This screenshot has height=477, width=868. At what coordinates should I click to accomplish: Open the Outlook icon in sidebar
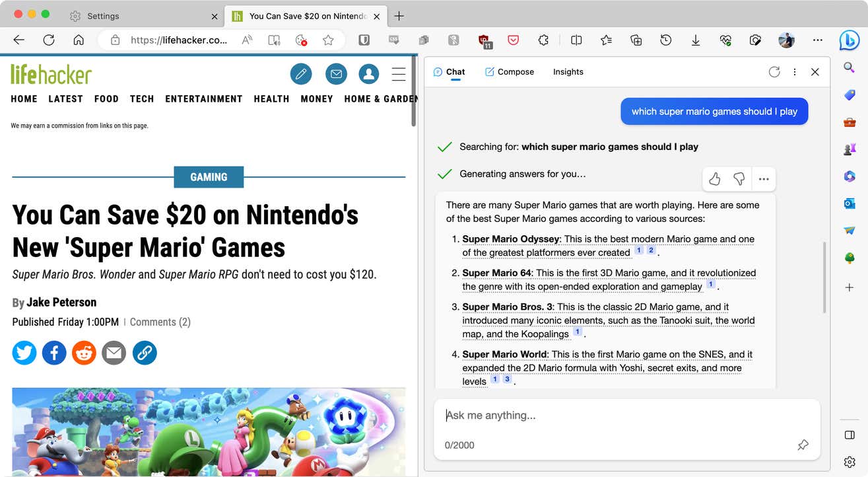coord(850,203)
